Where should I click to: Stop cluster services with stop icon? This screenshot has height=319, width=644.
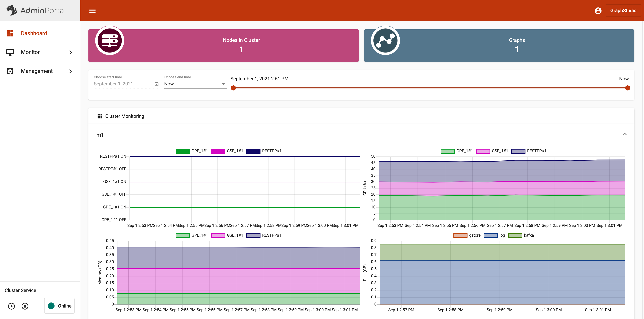click(25, 306)
